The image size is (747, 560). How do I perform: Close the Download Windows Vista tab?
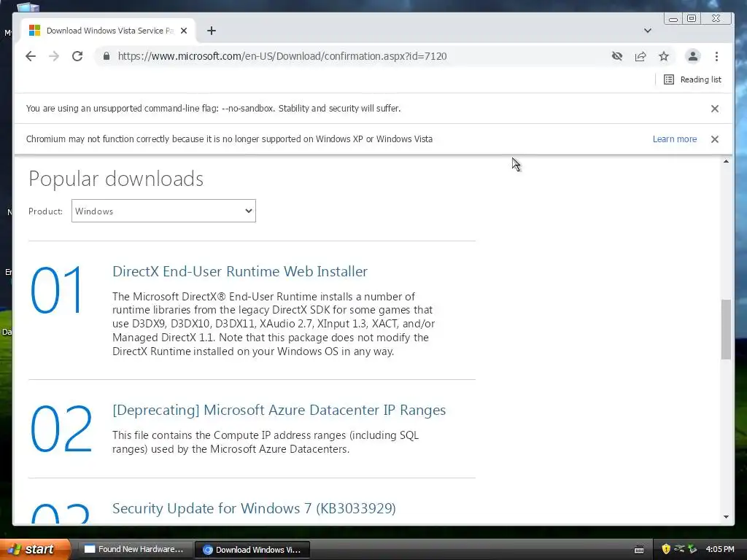tap(184, 31)
